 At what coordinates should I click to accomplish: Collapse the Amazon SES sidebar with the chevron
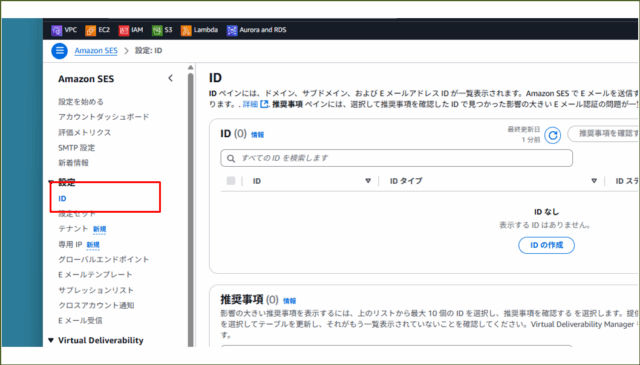click(171, 78)
